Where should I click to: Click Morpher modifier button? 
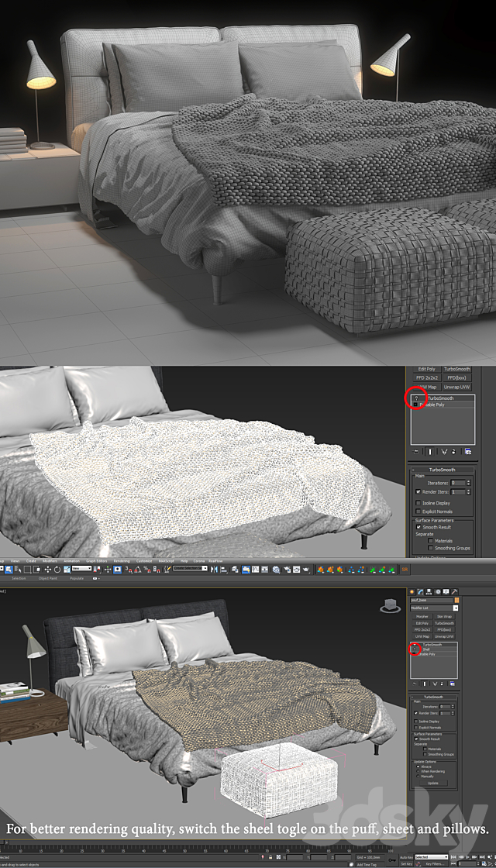tap(422, 616)
